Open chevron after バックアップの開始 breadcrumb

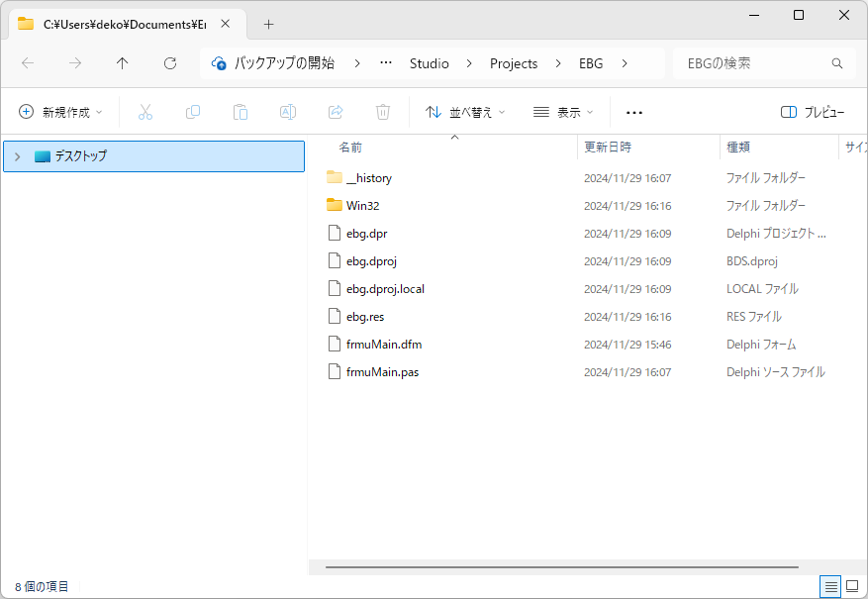tap(357, 63)
